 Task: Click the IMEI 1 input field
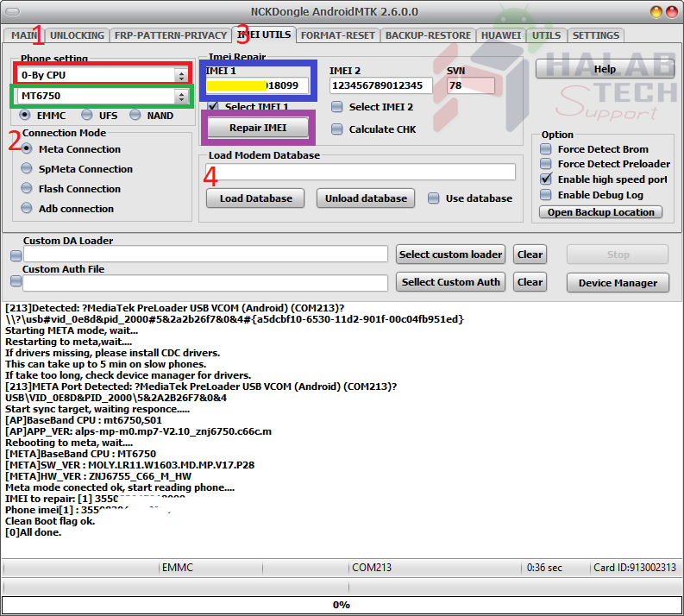click(x=257, y=85)
